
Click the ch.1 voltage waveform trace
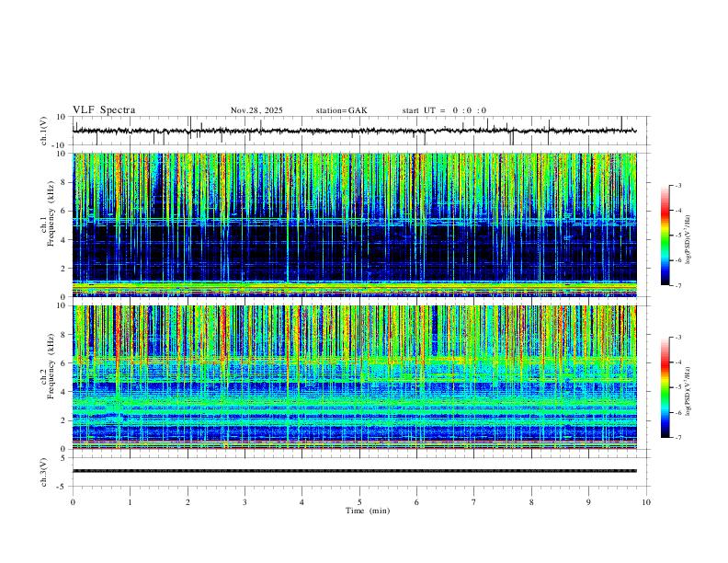coord(354,131)
